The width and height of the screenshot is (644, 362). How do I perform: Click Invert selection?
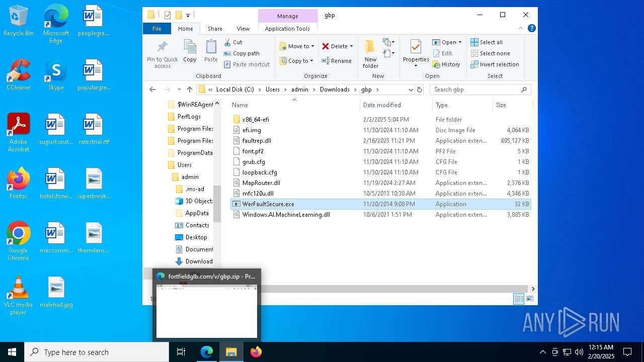pyautogui.click(x=495, y=64)
